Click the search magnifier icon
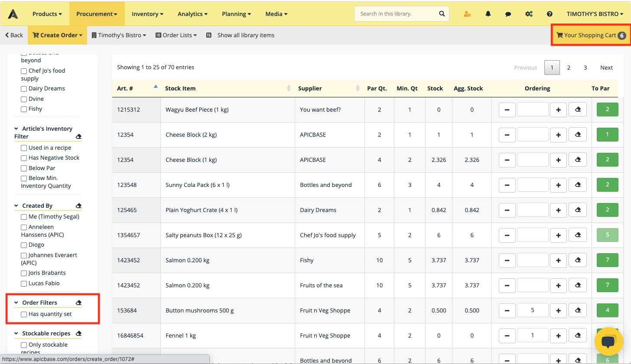 442,14
